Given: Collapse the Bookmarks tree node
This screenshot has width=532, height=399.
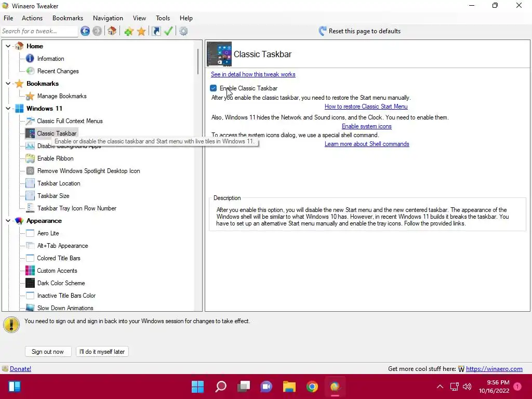Looking at the screenshot, I should [x=8, y=84].
